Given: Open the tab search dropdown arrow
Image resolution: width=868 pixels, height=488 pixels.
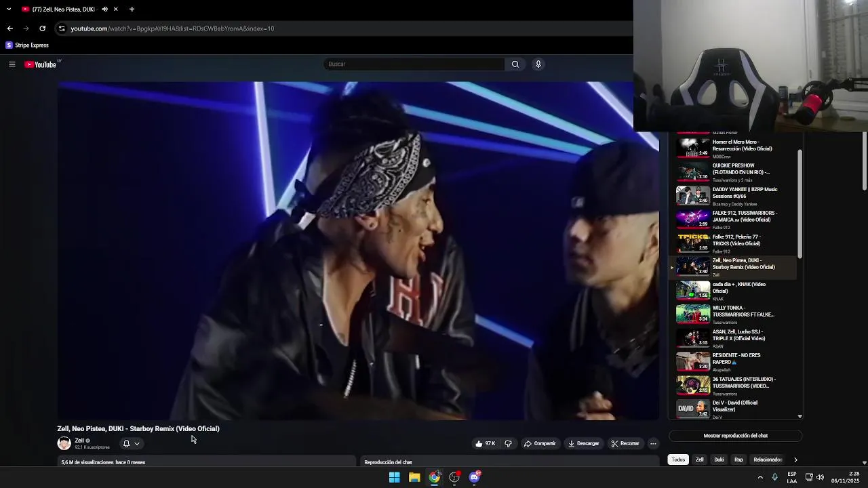Looking at the screenshot, I should (x=9, y=9).
